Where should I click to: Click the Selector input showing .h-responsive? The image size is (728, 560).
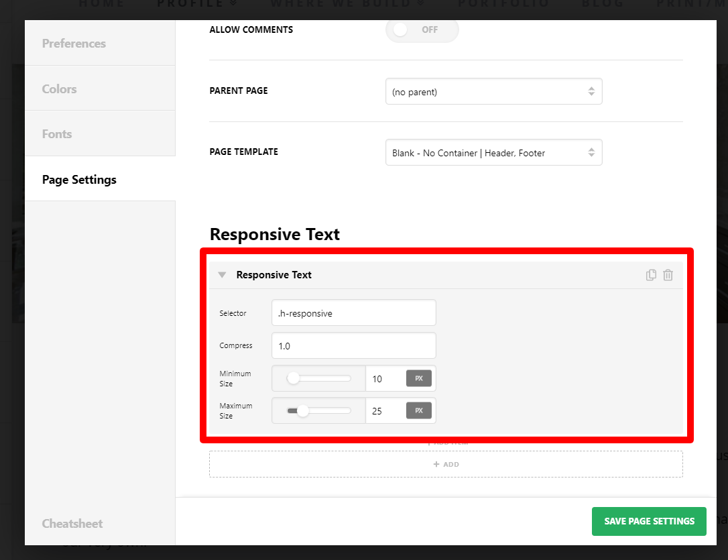pyautogui.click(x=353, y=313)
